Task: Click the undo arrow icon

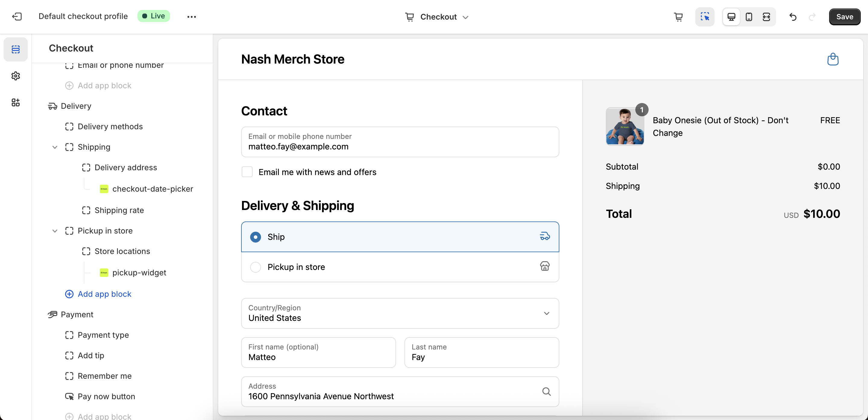Action: point(793,17)
